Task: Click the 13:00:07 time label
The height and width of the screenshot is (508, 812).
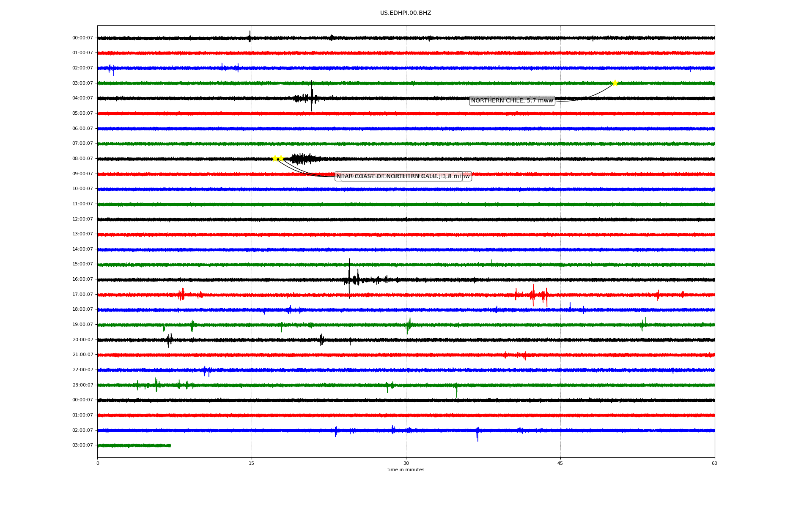Action: coord(82,234)
